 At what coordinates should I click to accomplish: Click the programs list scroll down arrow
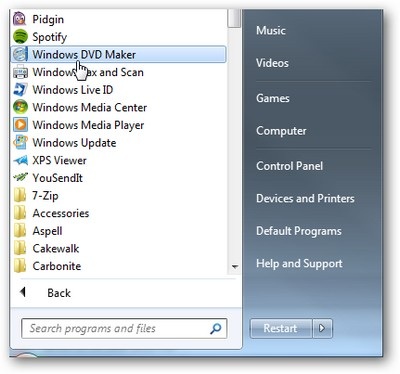(x=235, y=267)
